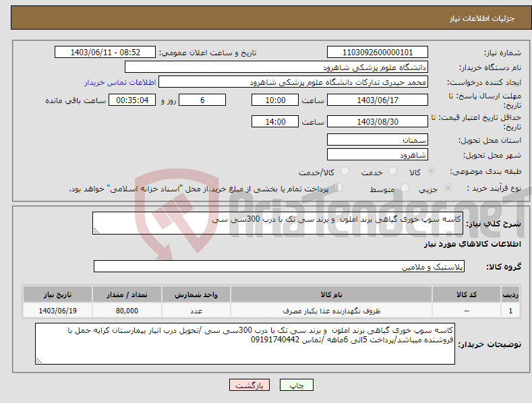The width and height of the screenshot is (532, 403).
Task: Click the تاریخ نیاز column header
Action: point(58,294)
